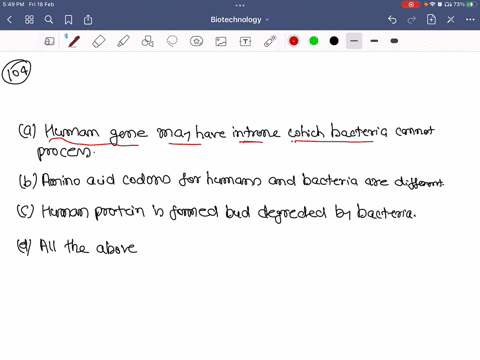
Task: Bookmark the current page
Action: point(68,20)
